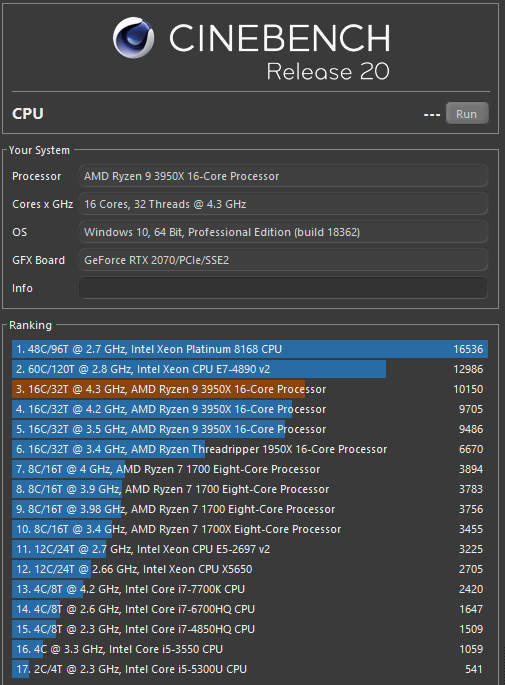Focus the empty Info input field
Screen dimensions: 505x685
click(283, 288)
